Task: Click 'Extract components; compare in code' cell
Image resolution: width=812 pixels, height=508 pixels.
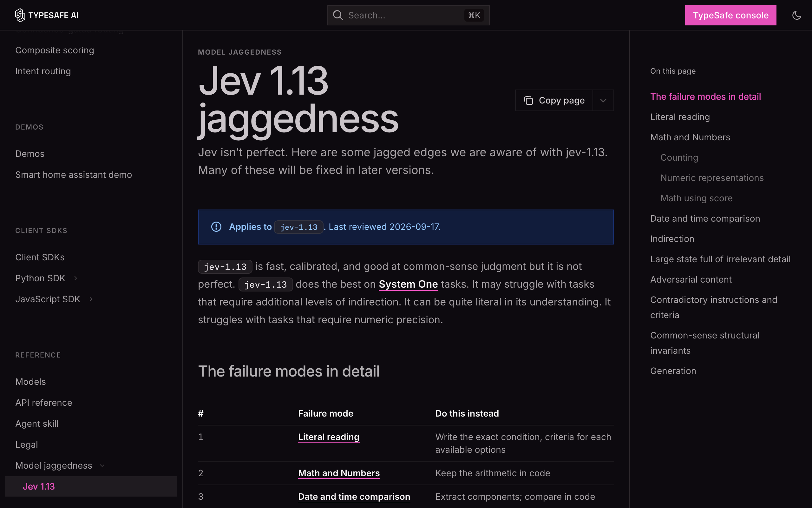Action: 515,497
